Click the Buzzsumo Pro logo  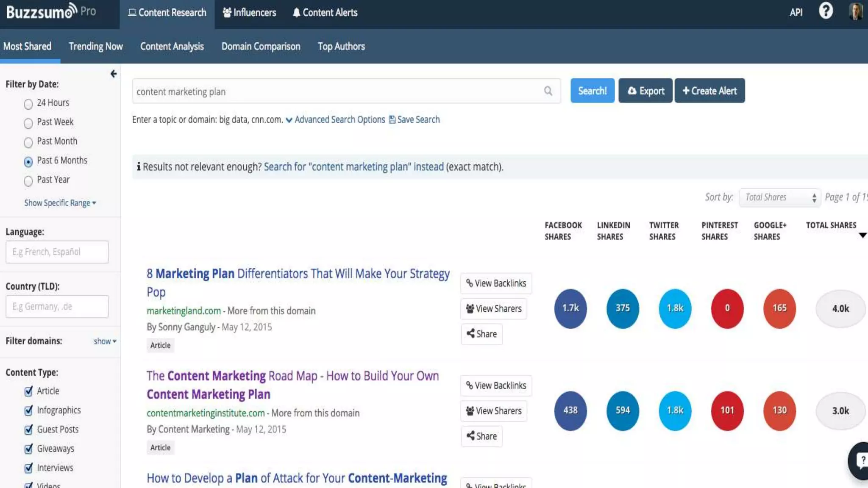[x=51, y=12]
